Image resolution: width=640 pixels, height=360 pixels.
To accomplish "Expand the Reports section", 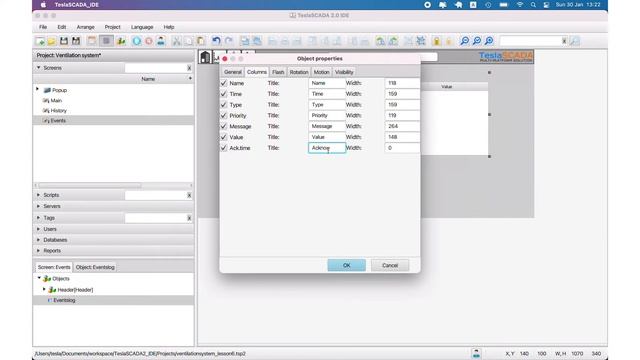I will 39,251.
